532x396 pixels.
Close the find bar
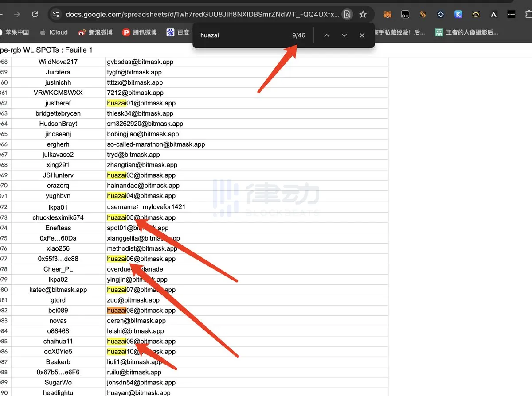tap(362, 35)
